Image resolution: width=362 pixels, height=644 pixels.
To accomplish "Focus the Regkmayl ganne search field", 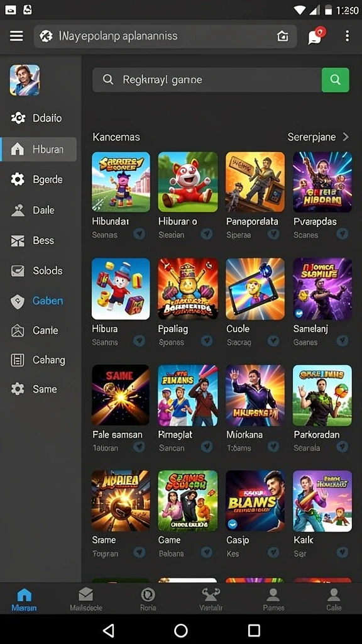I will click(207, 80).
